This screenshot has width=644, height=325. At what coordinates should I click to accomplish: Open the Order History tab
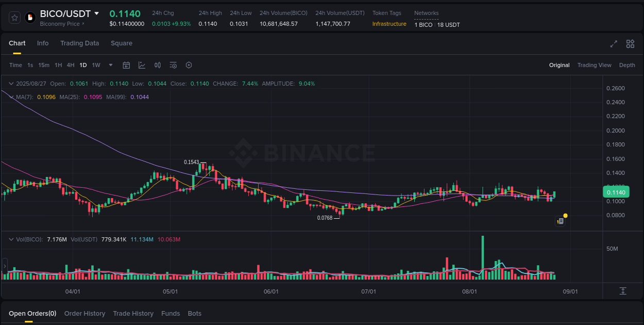pos(84,313)
